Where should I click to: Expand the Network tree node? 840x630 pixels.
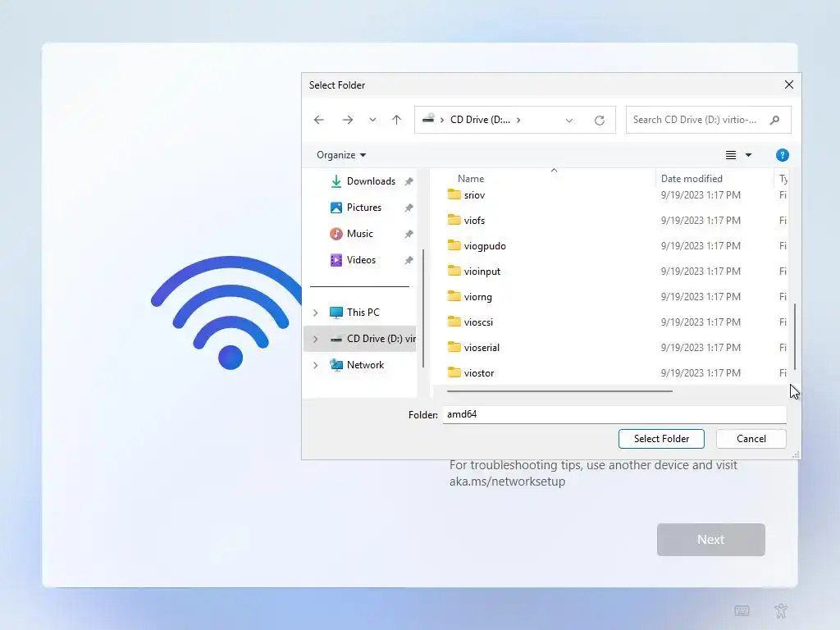coord(316,365)
